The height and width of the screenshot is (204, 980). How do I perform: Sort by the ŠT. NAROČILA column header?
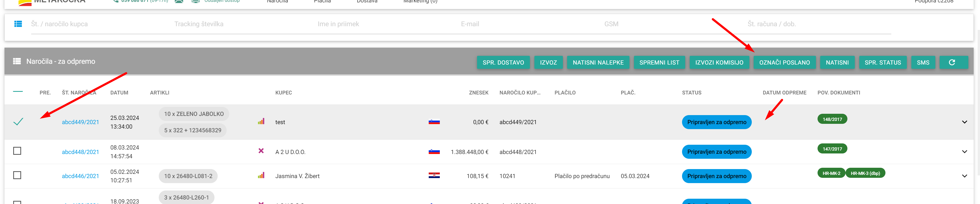click(79, 93)
